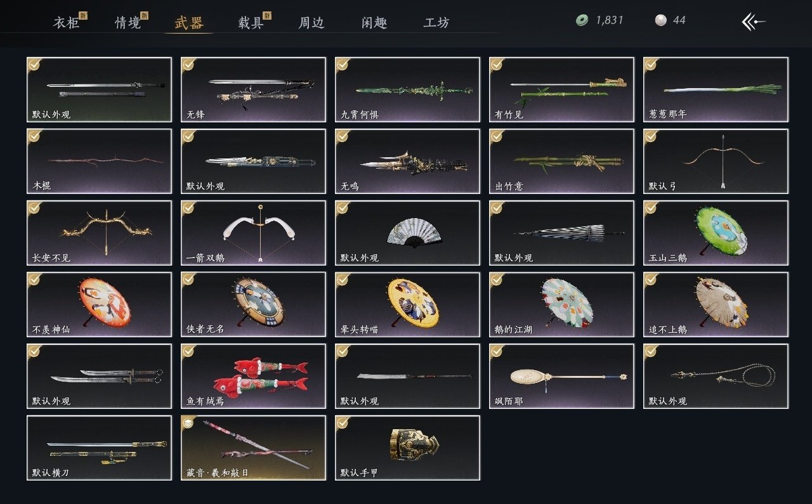
Task: Select the 九霄何惧 green sword skin
Action: point(408,90)
